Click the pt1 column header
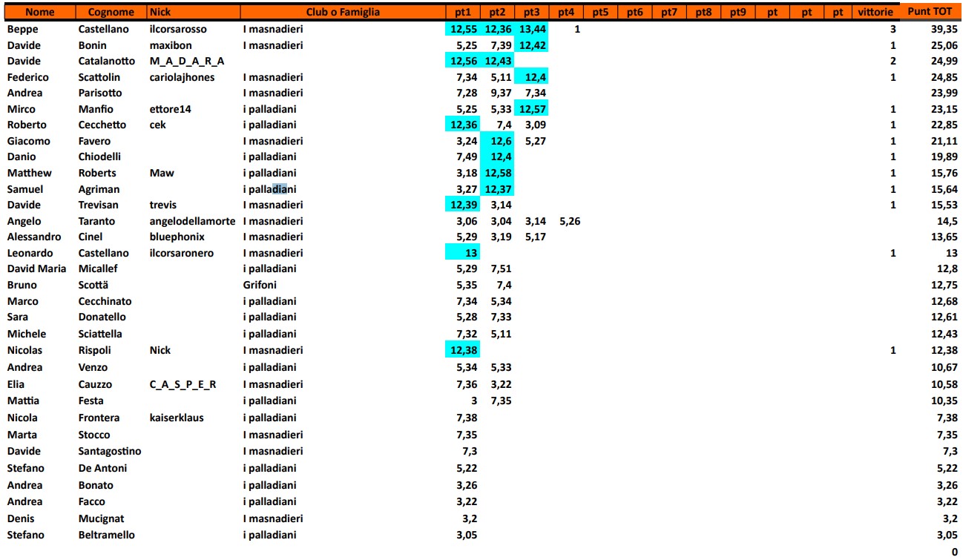 [x=461, y=12]
